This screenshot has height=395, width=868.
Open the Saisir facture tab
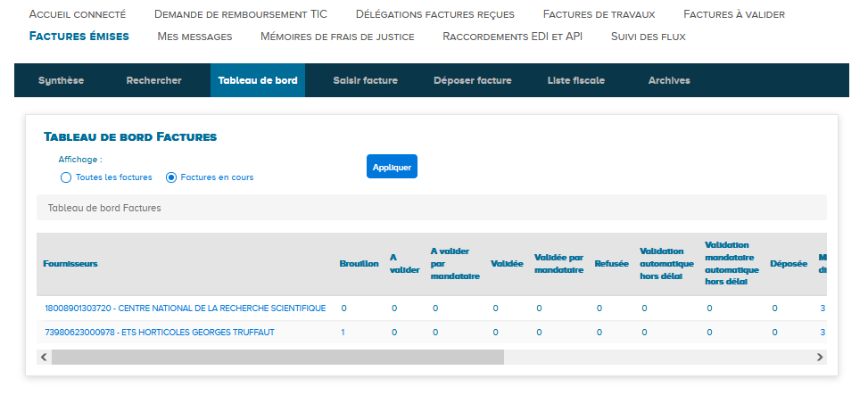tap(365, 80)
